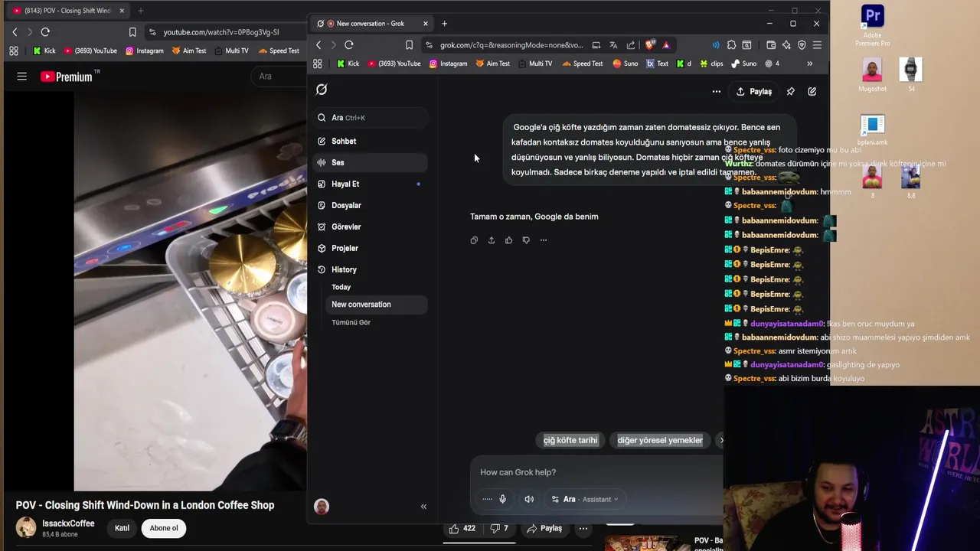Screen dimensions: 980x551
Task: Open the browser extensions puzzle icon
Action: (732, 45)
